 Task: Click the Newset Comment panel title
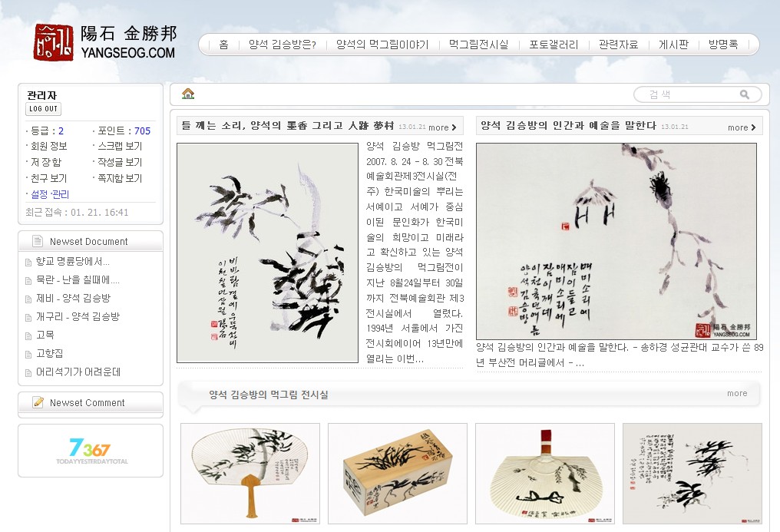tap(87, 403)
